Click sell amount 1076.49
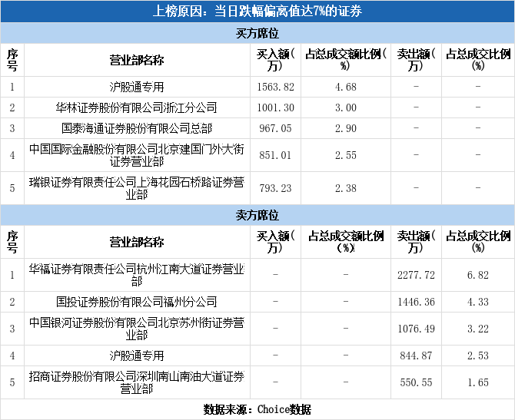 point(416,329)
